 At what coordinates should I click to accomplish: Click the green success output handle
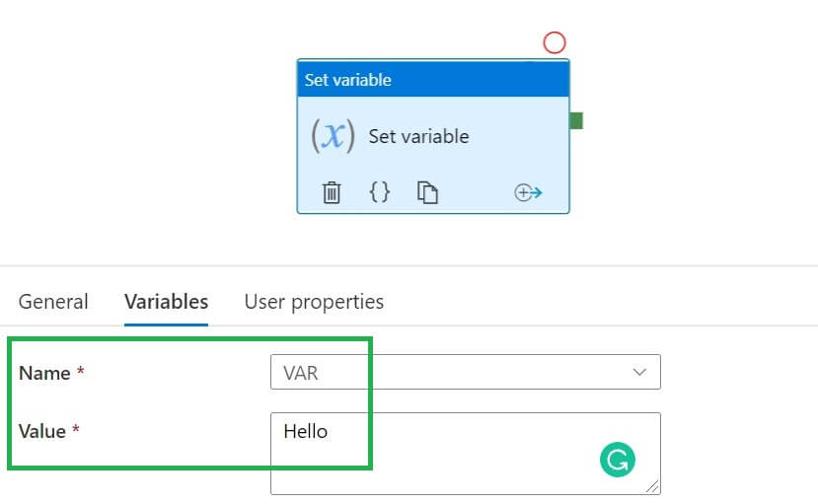tap(576, 121)
